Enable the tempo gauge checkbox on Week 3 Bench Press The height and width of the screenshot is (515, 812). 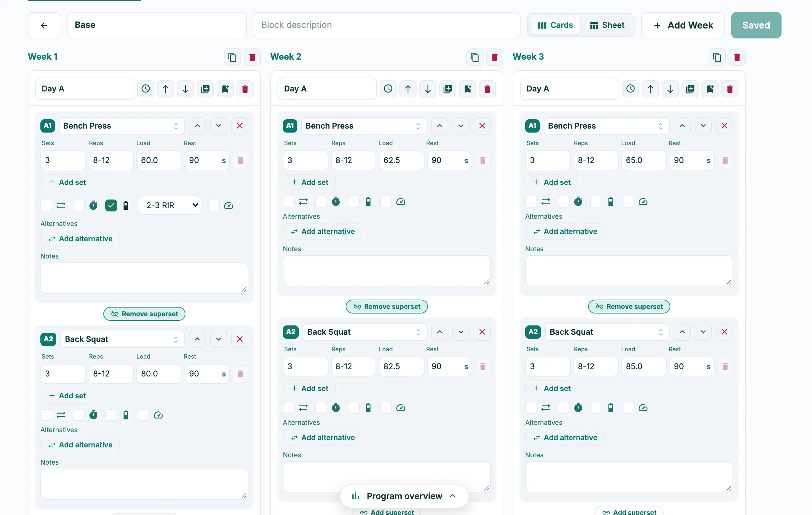click(x=628, y=202)
